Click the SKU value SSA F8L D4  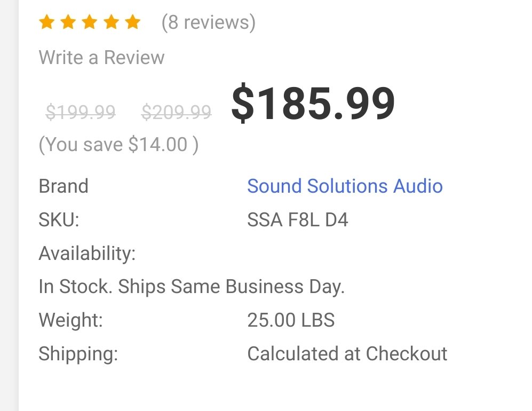click(297, 219)
